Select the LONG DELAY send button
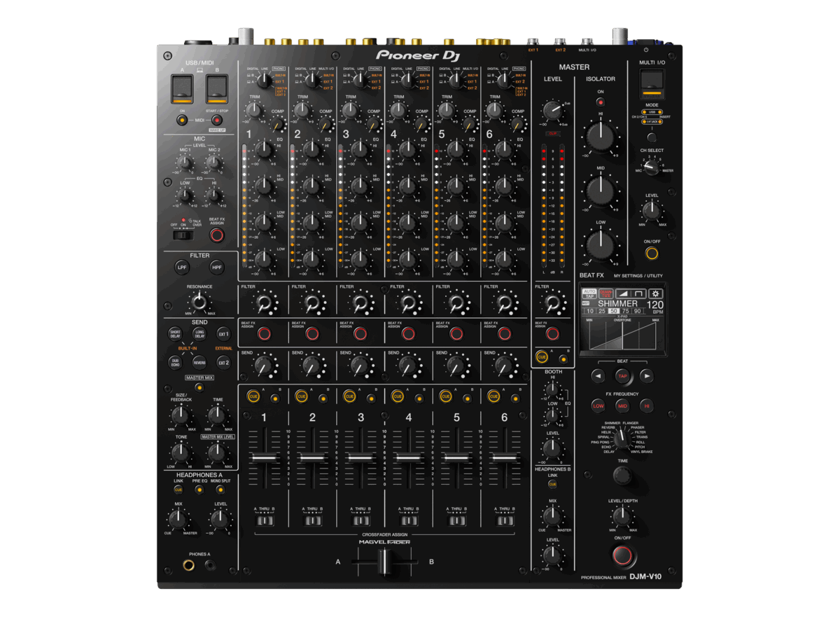This screenshot has height=617, width=840. coord(199,334)
